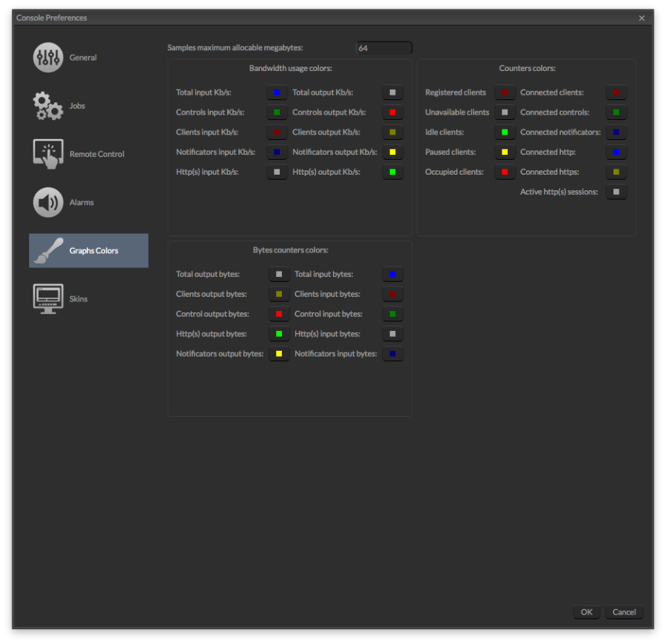Open the Remote Control section
The height and width of the screenshot is (644, 666).
click(48, 153)
